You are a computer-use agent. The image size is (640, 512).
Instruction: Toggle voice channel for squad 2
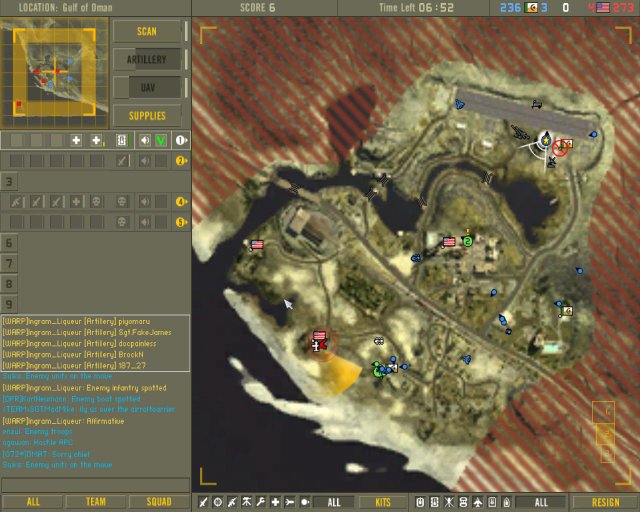144,161
